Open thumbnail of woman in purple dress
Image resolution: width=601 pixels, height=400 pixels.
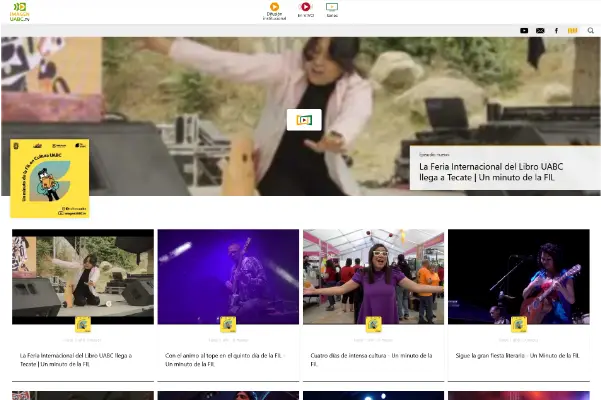(x=373, y=277)
